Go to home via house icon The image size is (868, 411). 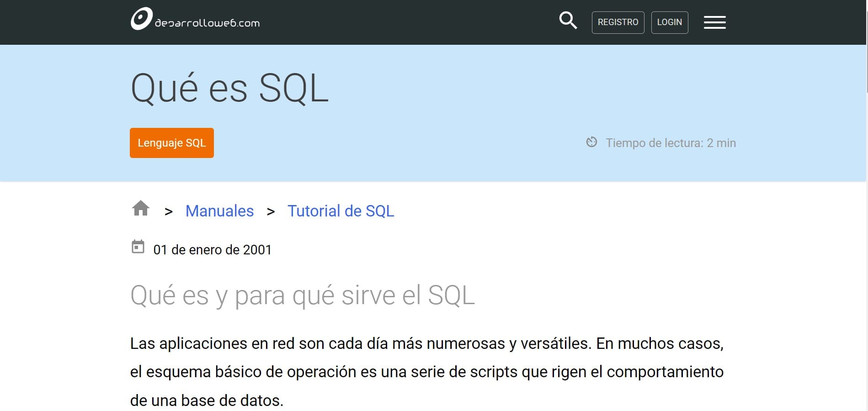141,208
